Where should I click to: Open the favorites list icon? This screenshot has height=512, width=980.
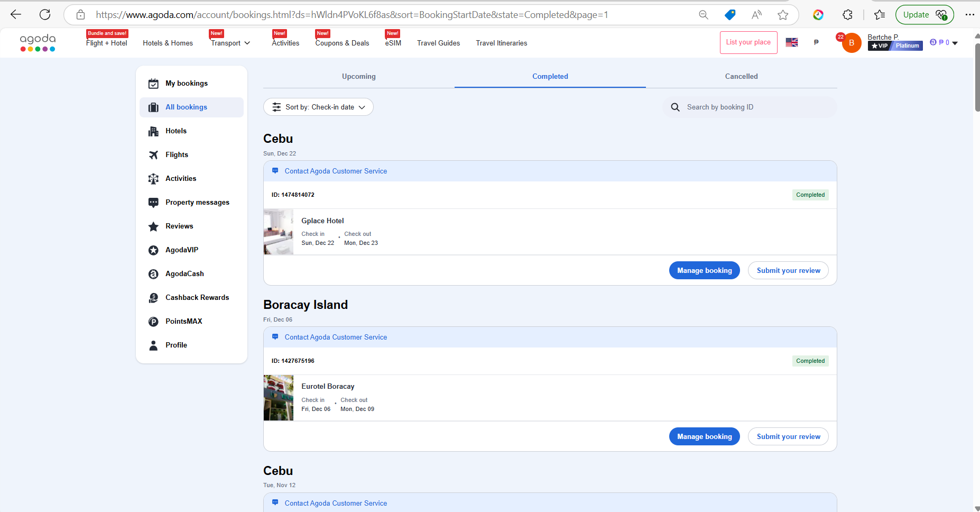tap(880, 15)
